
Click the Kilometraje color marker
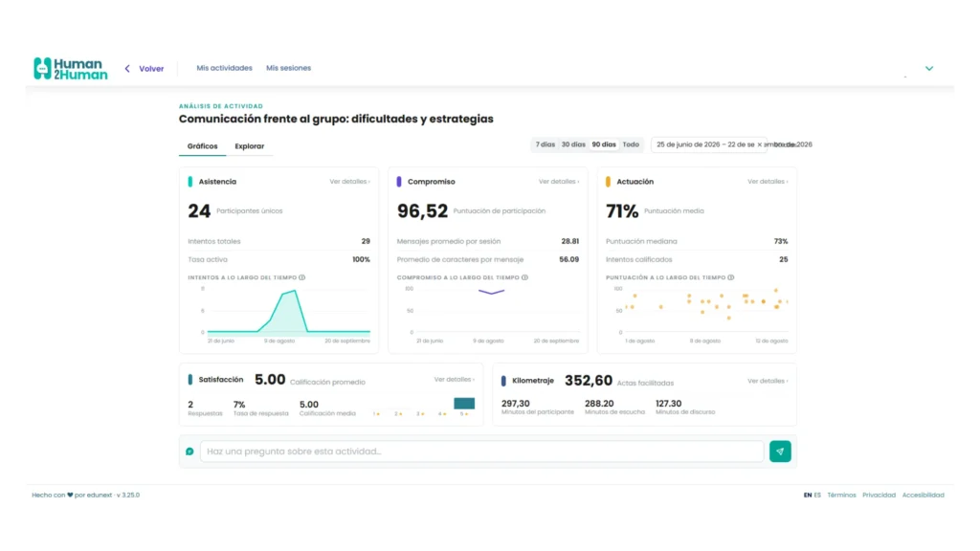[503, 381]
